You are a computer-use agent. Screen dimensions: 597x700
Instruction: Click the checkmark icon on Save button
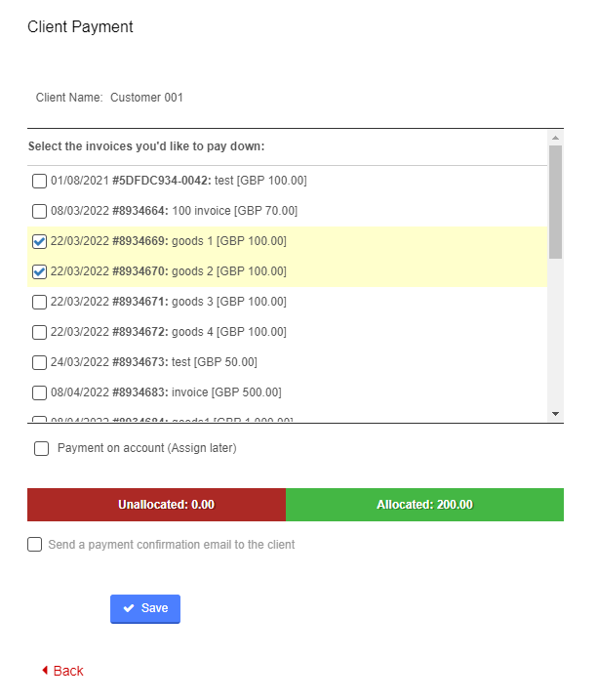[129, 608]
